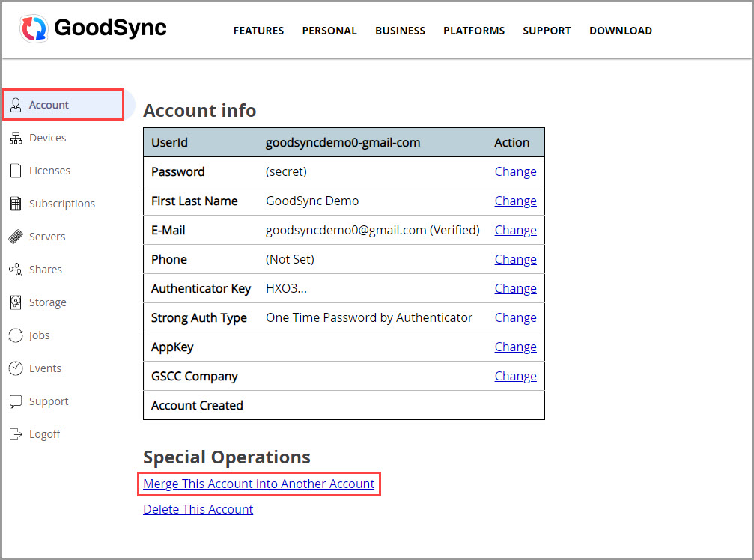754x560 pixels.
Task: Change the Authenticator Key
Action: click(x=515, y=288)
